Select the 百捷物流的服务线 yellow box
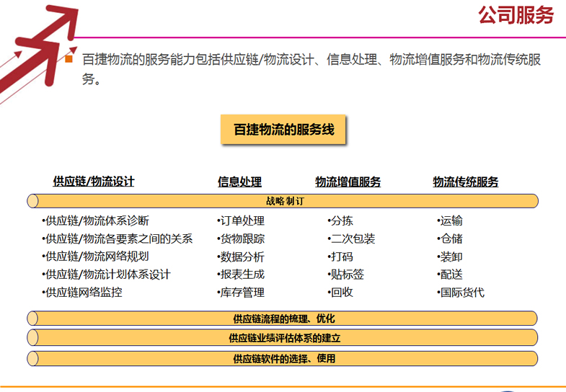This screenshot has width=566, height=392. tap(283, 130)
